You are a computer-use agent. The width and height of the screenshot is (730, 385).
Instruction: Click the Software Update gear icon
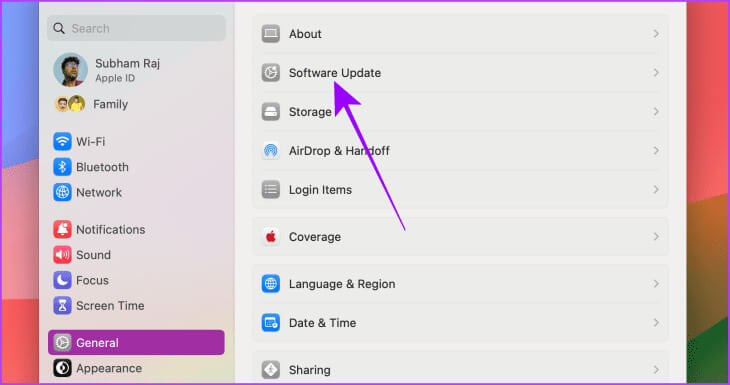270,73
